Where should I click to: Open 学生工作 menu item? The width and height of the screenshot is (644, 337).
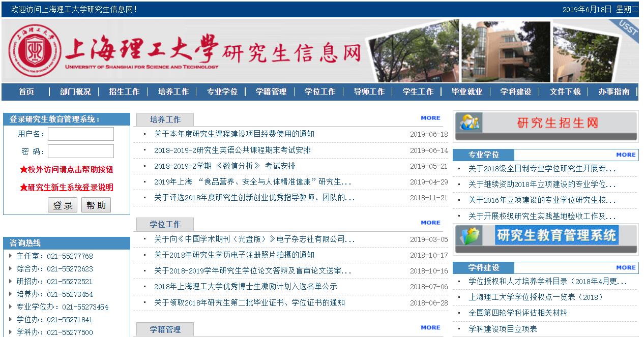pyautogui.click(x=418, y=92)
